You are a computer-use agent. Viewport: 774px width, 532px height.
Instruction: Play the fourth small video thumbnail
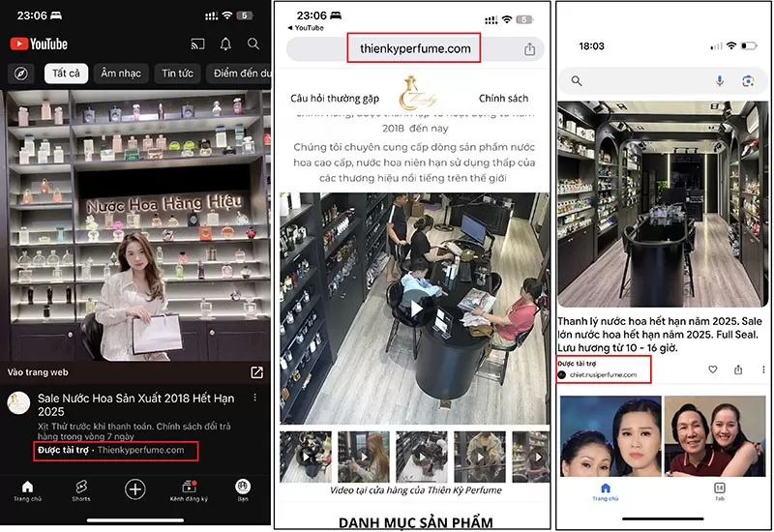[x=480, y=457]
